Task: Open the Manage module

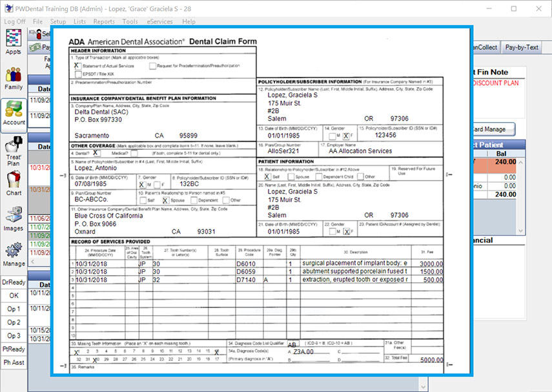Action: pyautogui.click(x=14, y=254)
